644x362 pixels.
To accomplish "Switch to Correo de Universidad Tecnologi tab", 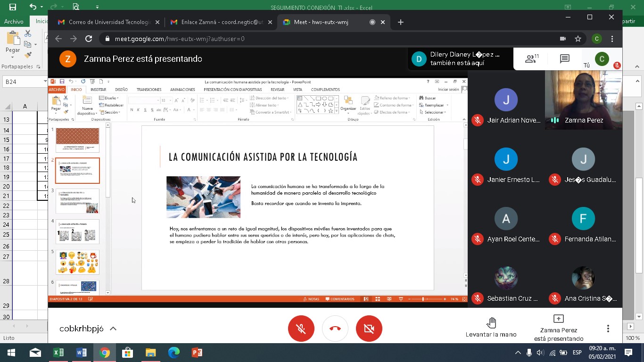I will 108,22.
